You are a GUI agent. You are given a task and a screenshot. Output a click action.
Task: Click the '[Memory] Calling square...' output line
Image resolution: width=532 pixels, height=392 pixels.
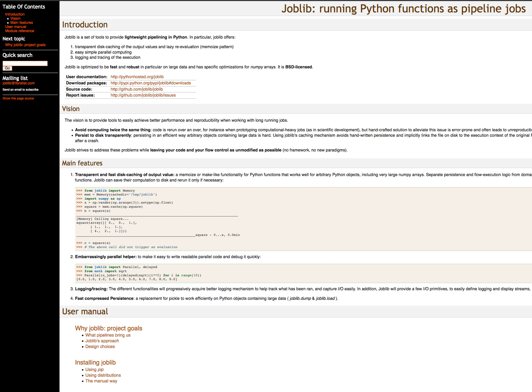pyautogui.click(x=102, y=219)
